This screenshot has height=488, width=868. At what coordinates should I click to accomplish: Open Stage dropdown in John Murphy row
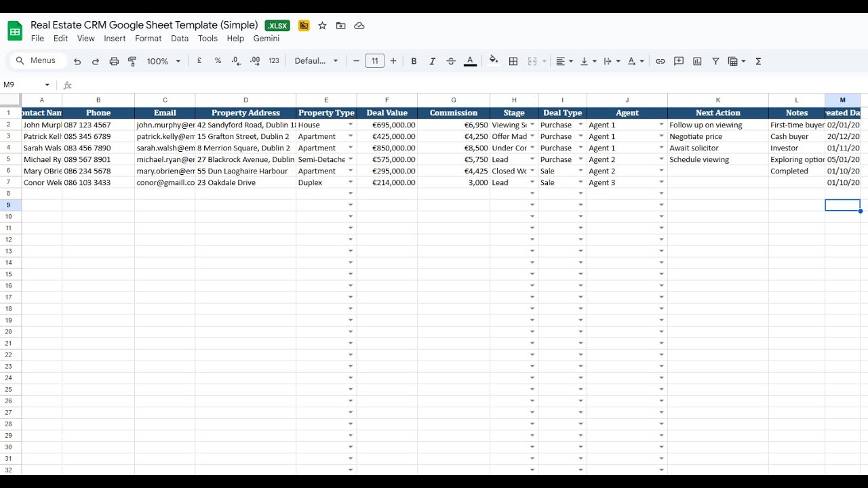point(532,125)
